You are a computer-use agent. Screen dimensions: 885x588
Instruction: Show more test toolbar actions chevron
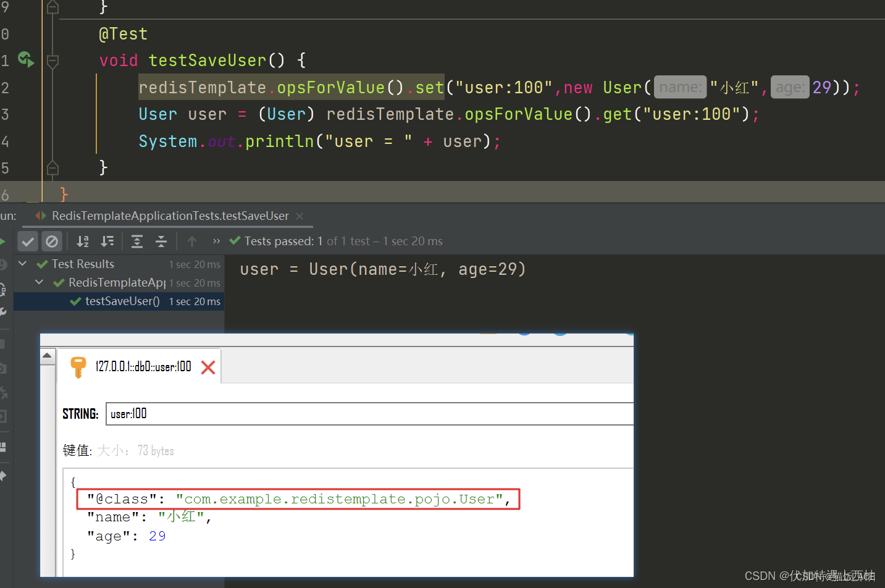point(216,241)
